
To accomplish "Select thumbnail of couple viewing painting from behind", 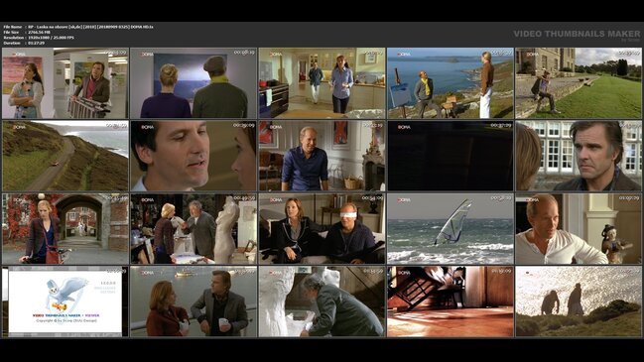I will 193,83.
